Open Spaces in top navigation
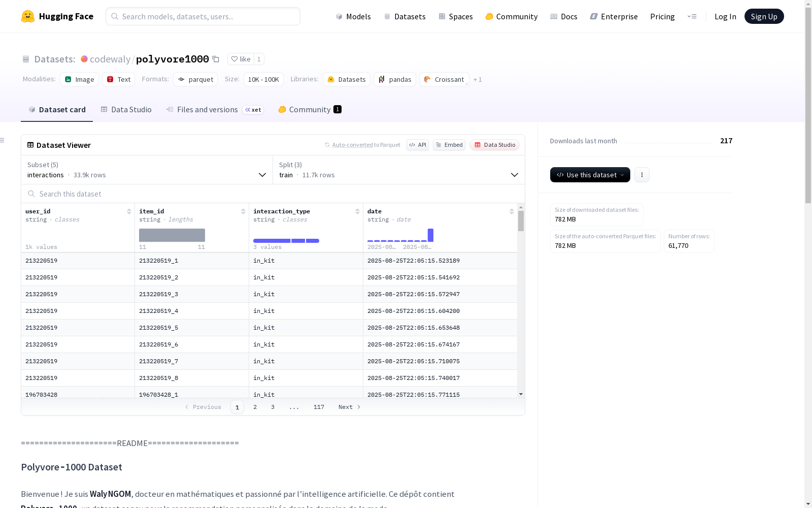 pyautogui.click(x=456, y=16)
